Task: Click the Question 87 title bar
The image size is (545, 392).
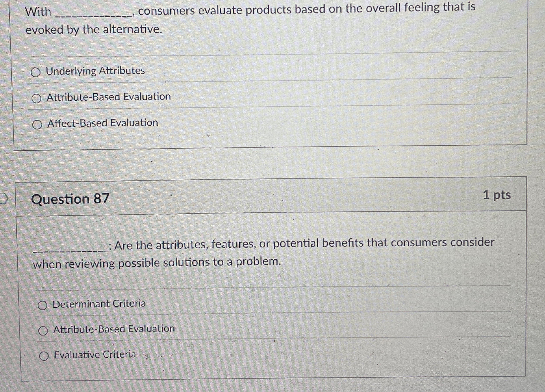Action: click(x=264, y=199)
